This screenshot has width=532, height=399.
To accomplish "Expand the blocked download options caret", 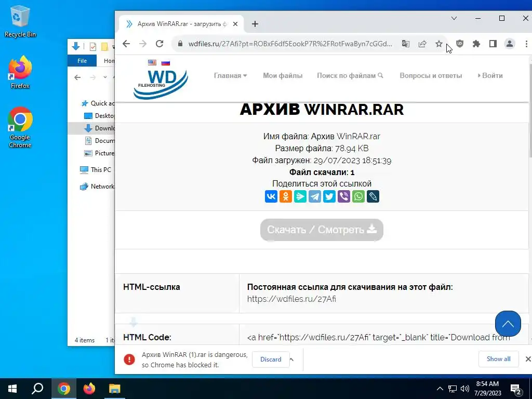I will pos(291,360).
